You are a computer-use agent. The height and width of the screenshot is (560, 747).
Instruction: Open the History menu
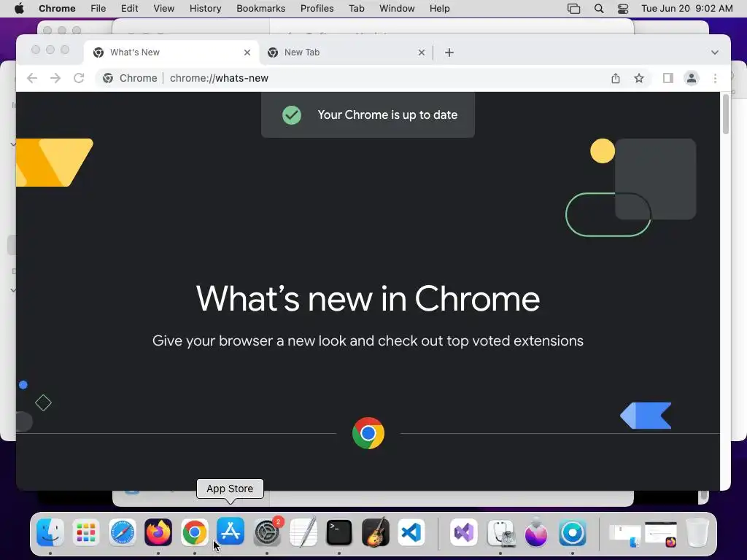[x=205, y=9]
